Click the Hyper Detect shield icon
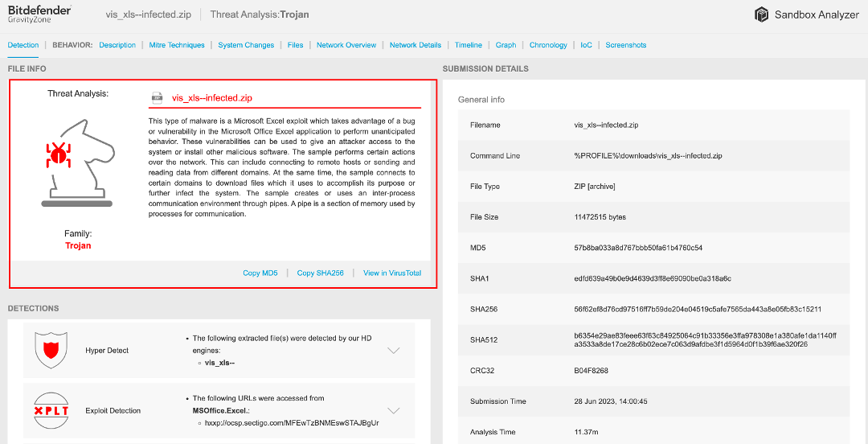The width and height of the screenshot is (868, 444). 50,350
